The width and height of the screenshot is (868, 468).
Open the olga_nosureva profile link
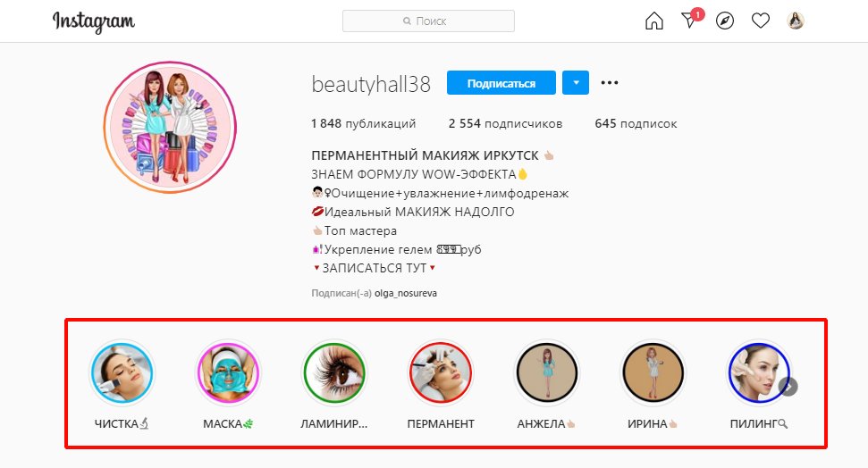[x=406, y=293]
